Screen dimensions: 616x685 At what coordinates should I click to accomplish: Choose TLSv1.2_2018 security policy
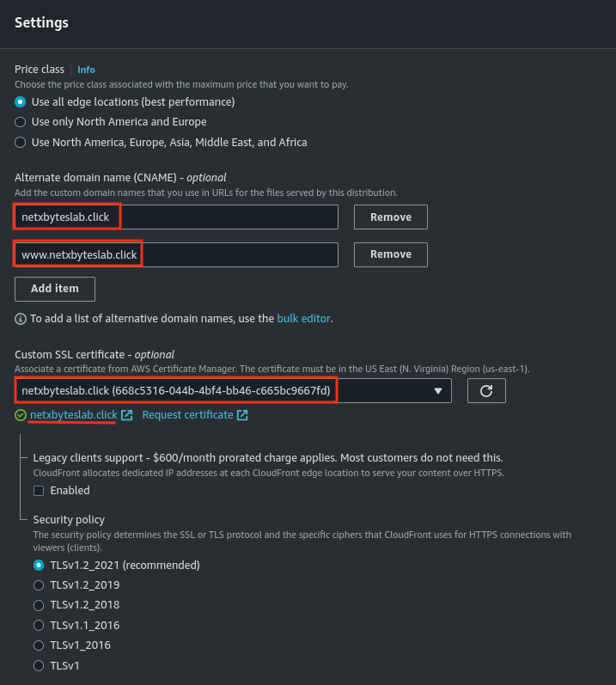click(x=39, y=605)
